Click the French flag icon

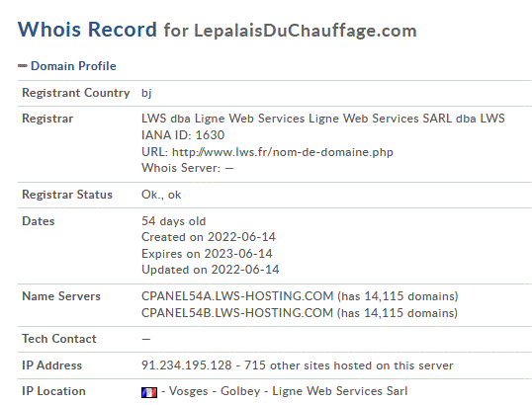click(149, 392)
